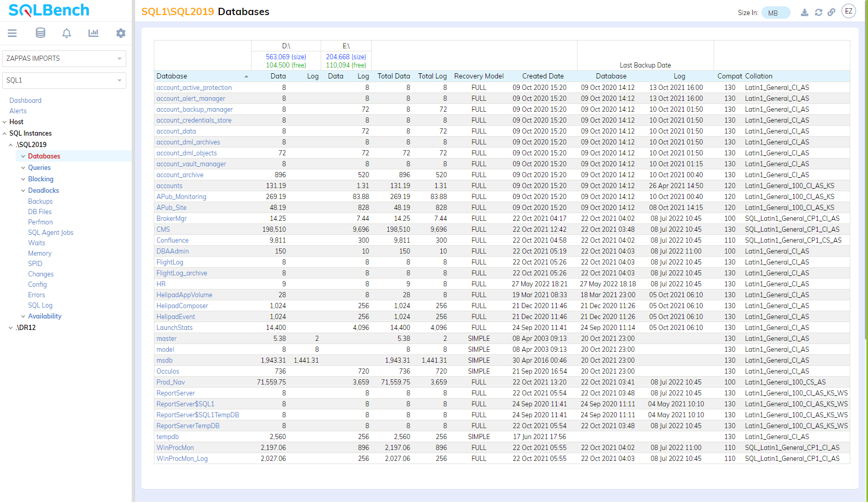Click the refresh icon in header

click(819, 12)
